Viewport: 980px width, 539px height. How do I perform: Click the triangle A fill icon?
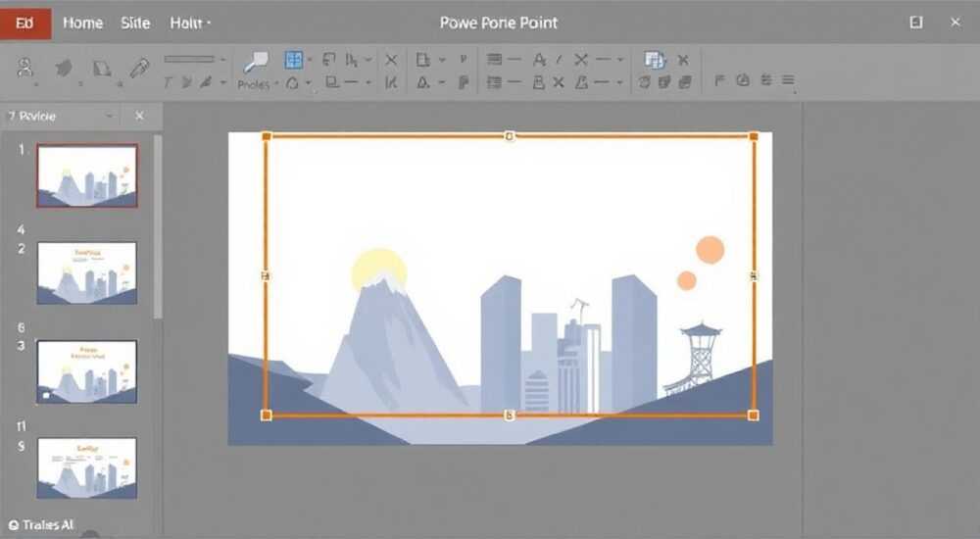point(423,82)
